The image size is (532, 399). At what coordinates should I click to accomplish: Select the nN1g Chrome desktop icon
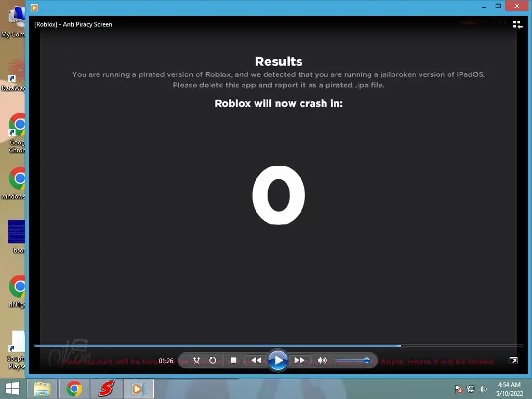(x=16, y=291)
